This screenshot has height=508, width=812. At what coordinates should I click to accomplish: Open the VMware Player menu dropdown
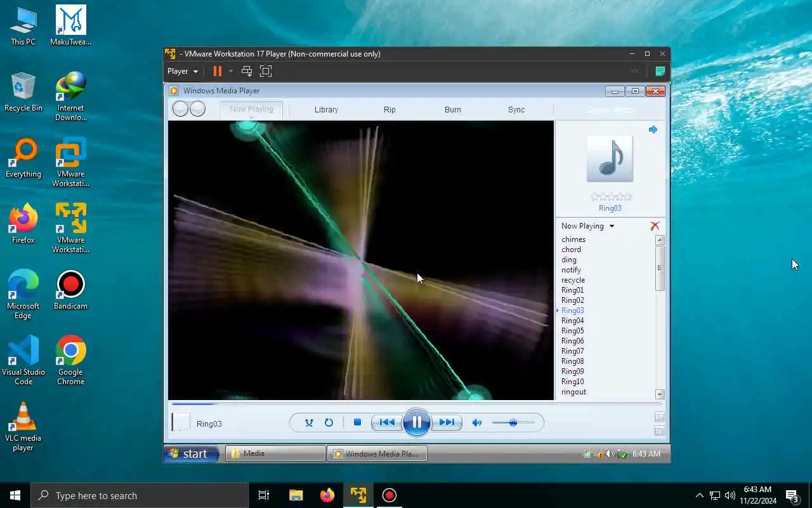coord(183,71)
